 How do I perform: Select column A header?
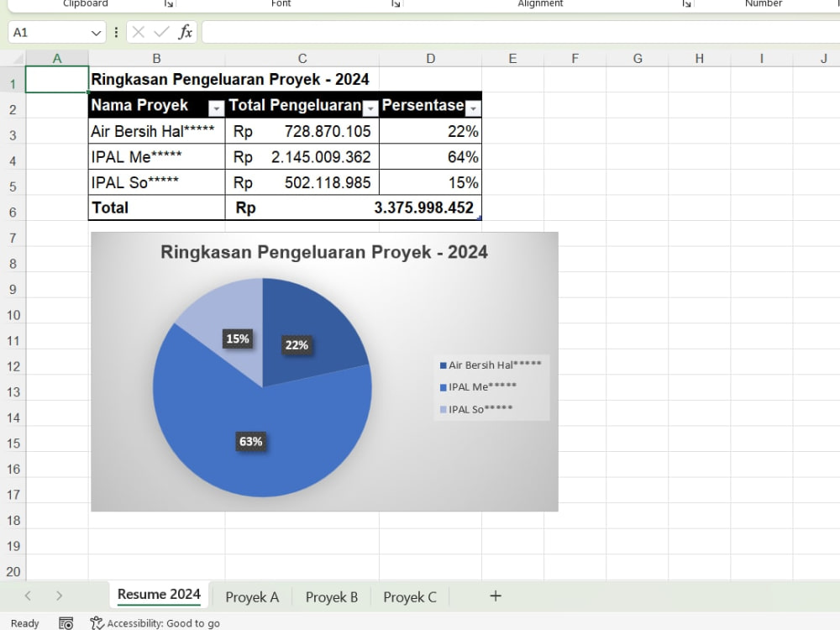(57, 59)
